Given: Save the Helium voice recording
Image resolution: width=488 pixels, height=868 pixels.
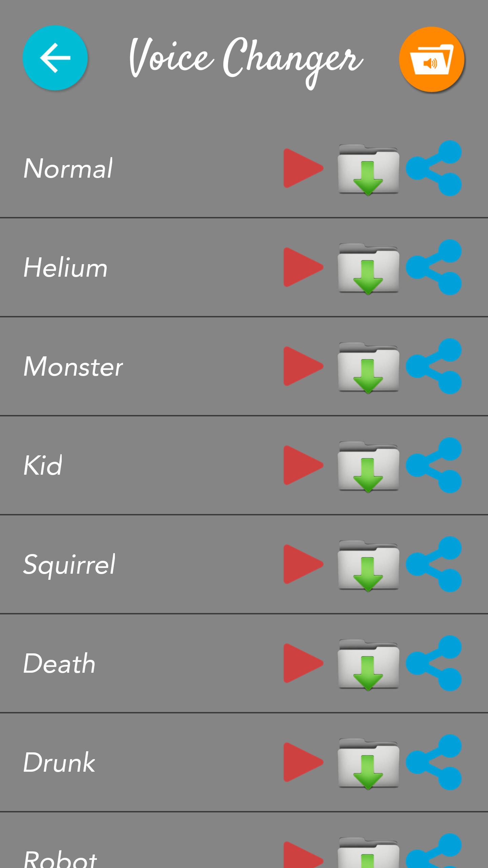Looking at the screenshot, I should coord(368,269).
